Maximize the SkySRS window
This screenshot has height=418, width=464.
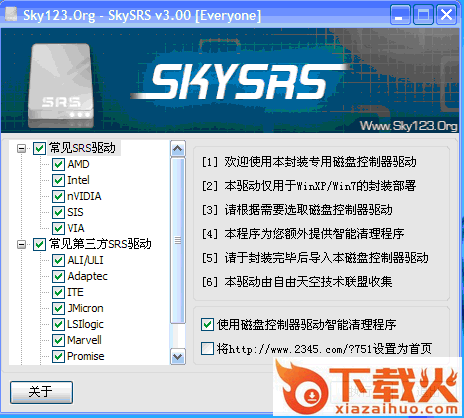click(423, 15)
